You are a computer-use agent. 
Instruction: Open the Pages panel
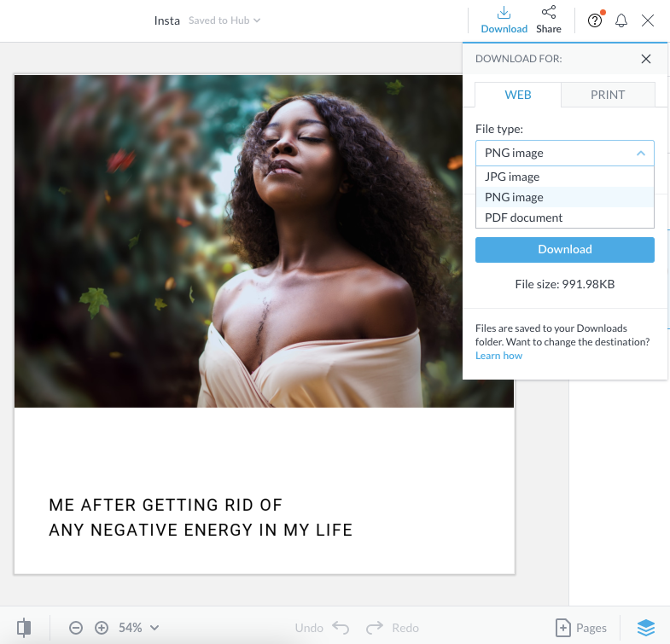pyautogui.click(x=581, y=628)
